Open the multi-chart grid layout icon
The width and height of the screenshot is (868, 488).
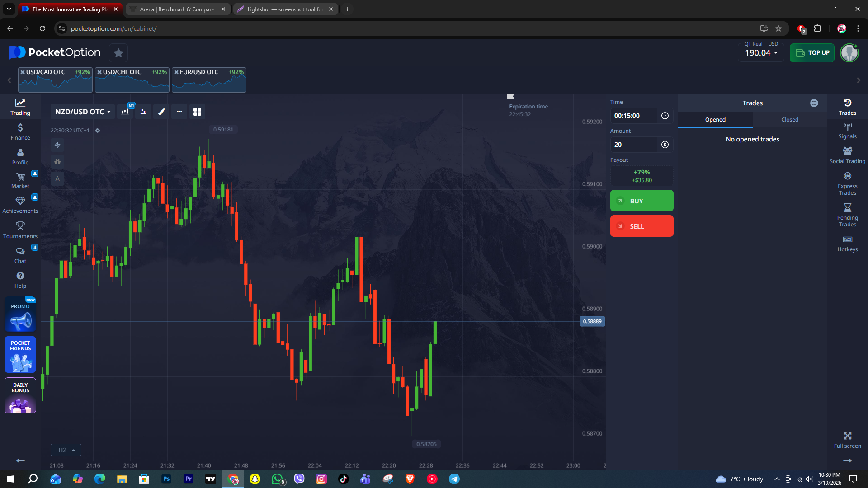(197, 112)
